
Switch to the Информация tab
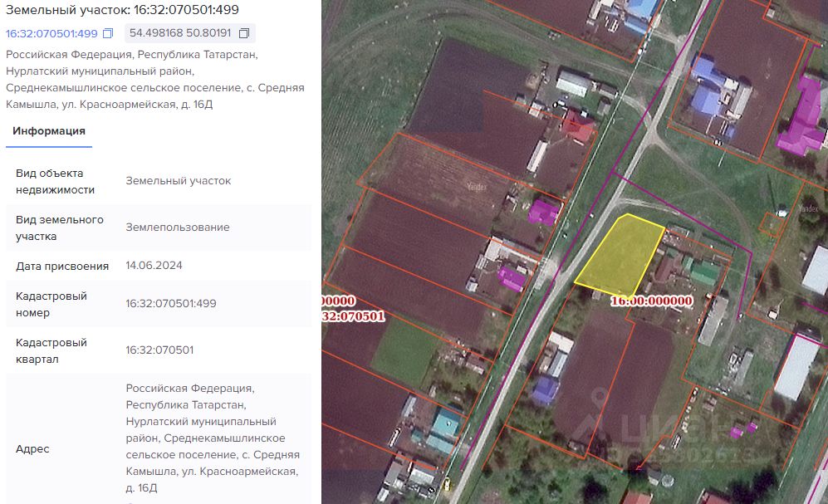[x=49, y=131]
